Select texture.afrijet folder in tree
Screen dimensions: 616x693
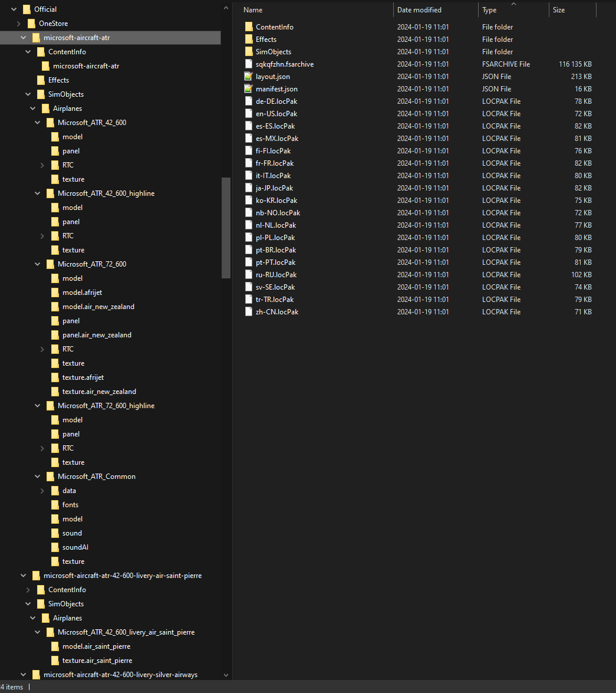pos(83,377)
